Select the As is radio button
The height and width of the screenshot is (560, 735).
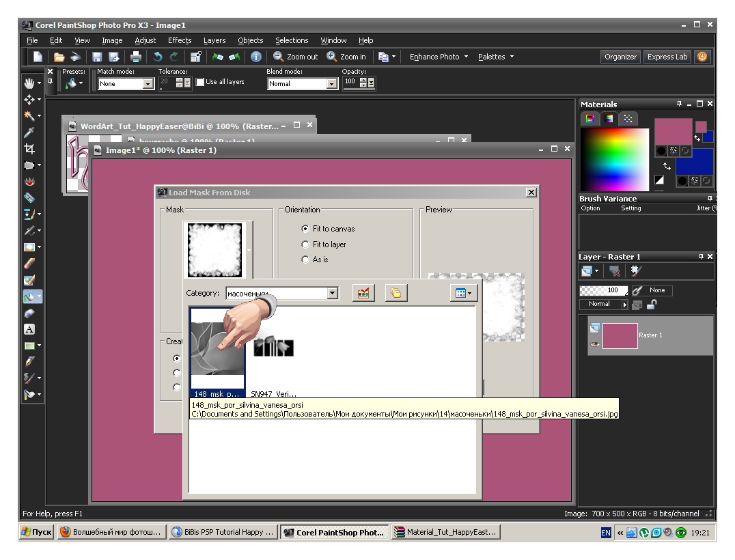click(x=305, y=259)
